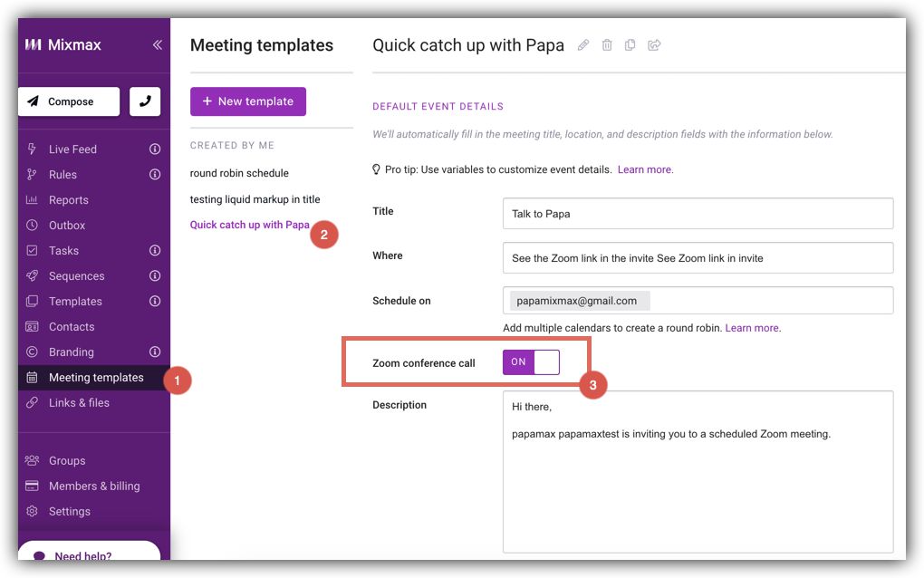Screen dimensions: 924x578
Task: Click into the Description text area
Action: [698, 472]
